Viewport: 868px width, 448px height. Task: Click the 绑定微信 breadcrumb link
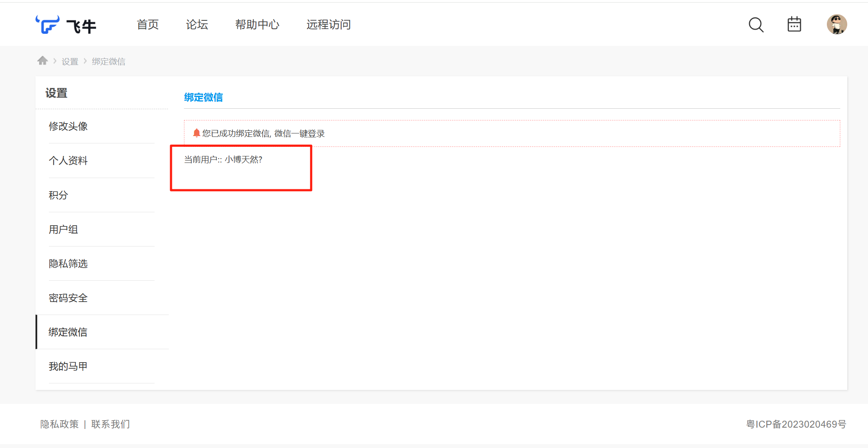[x=108, y=62]
